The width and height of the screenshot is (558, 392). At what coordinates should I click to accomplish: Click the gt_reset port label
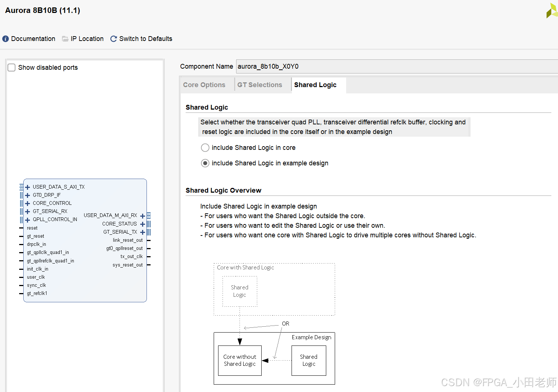35,236
